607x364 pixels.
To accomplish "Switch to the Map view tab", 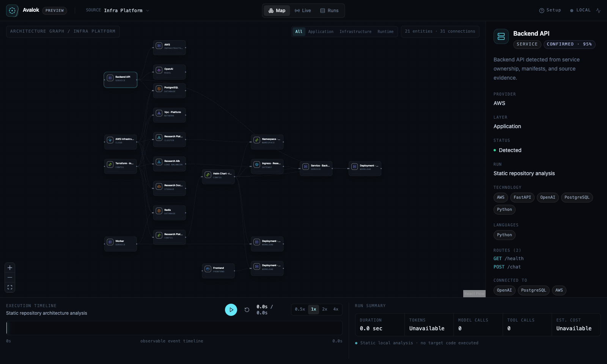I will (277, 11).
